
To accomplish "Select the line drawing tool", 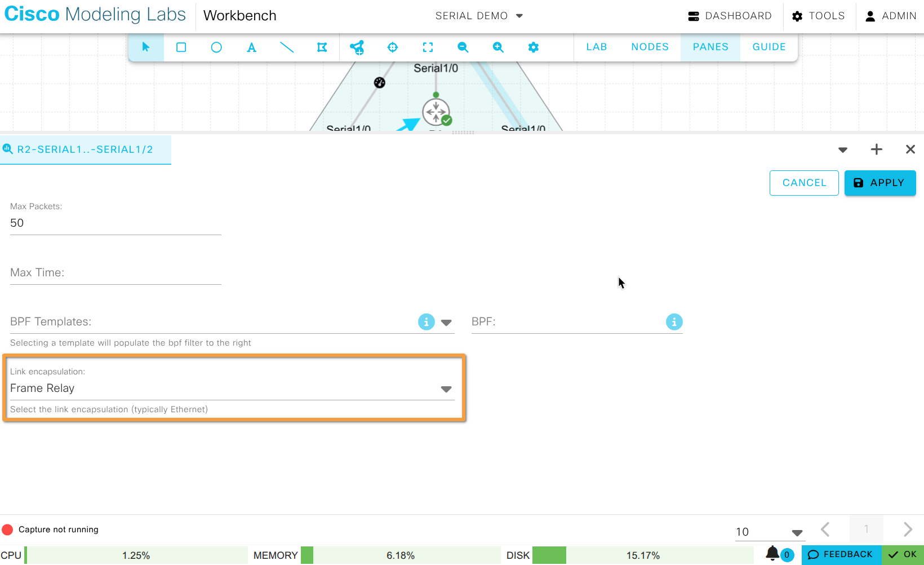I will (x=287, y=47).
